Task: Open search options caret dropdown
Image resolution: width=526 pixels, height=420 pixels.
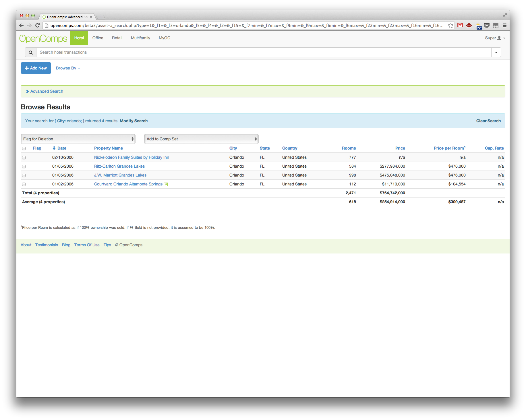Action: point(496,53)
